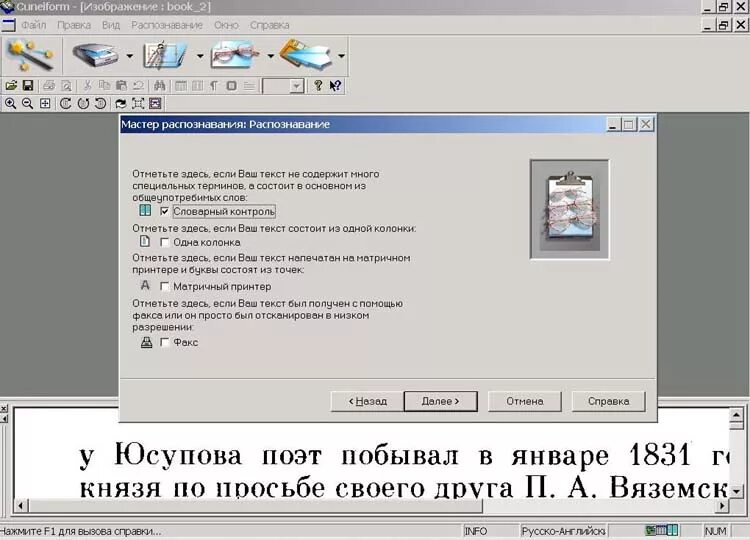Screen dimensions: 750x540
Task: Open file with the folder icon
Action: click(x=11, y=86)
